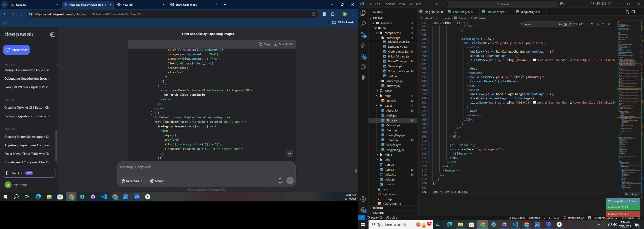Open VS Code Manage gear icon

(363, 210)
